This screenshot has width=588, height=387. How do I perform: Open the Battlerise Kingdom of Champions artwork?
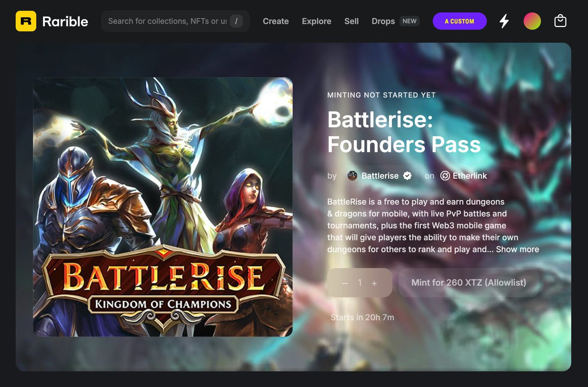163,207
